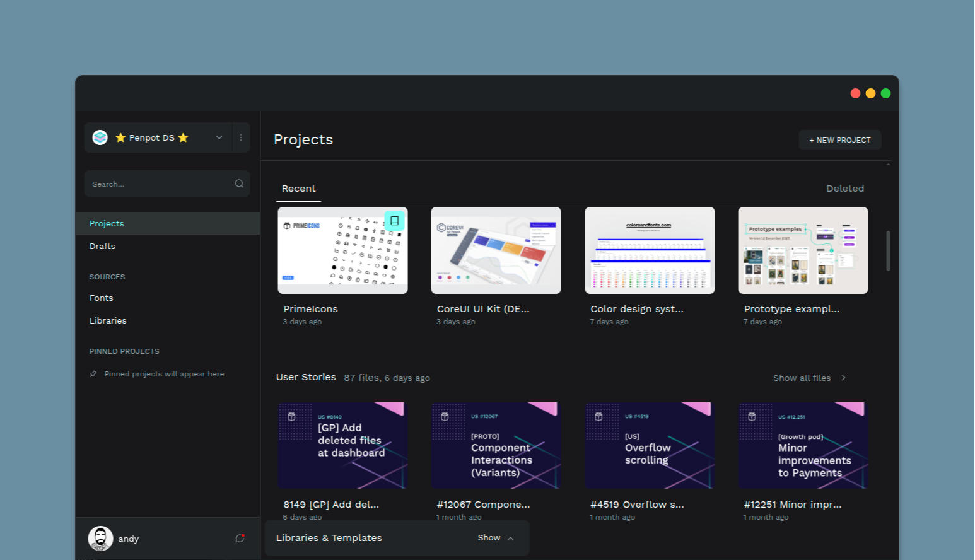The width and height of the screenshot is (975, 560).
Task: Click the pin icon under Pinned Projects
Action: (93, 373)
